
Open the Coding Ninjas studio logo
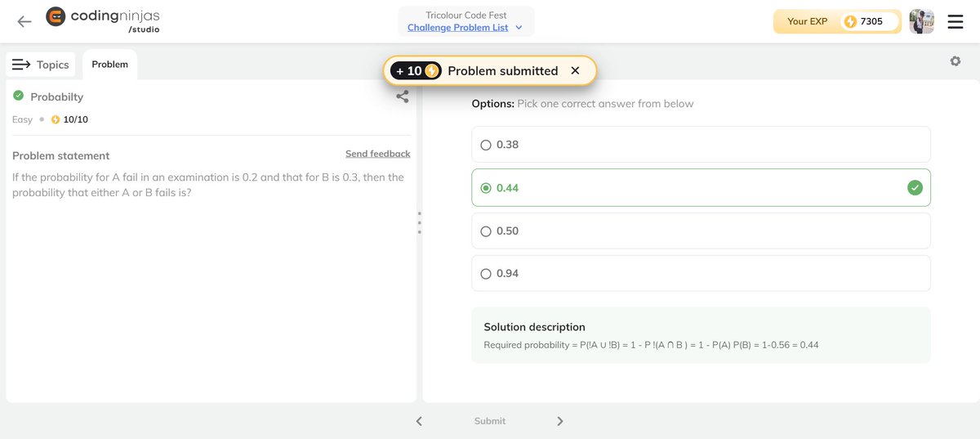pos(103,20)
